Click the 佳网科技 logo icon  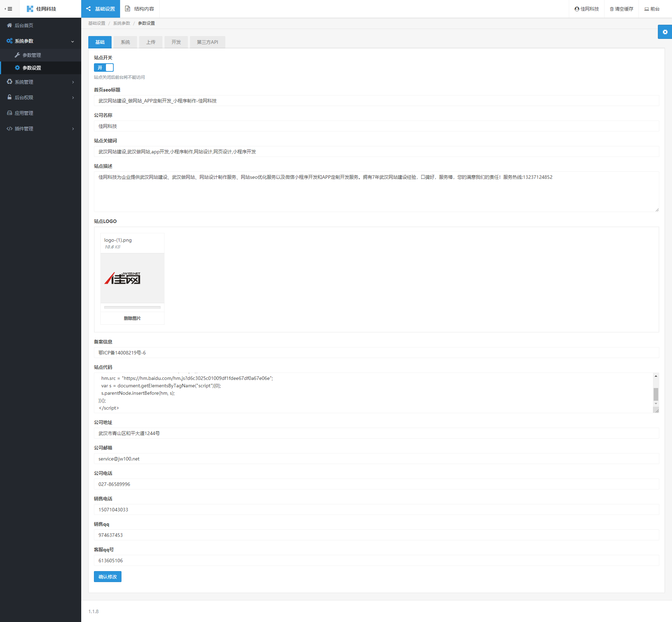(x=30, y=9)
